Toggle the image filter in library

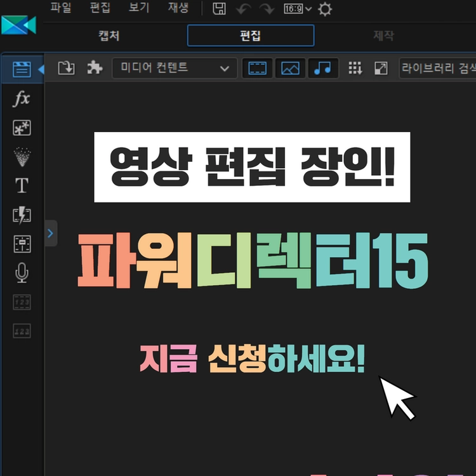tap(290, 69)
